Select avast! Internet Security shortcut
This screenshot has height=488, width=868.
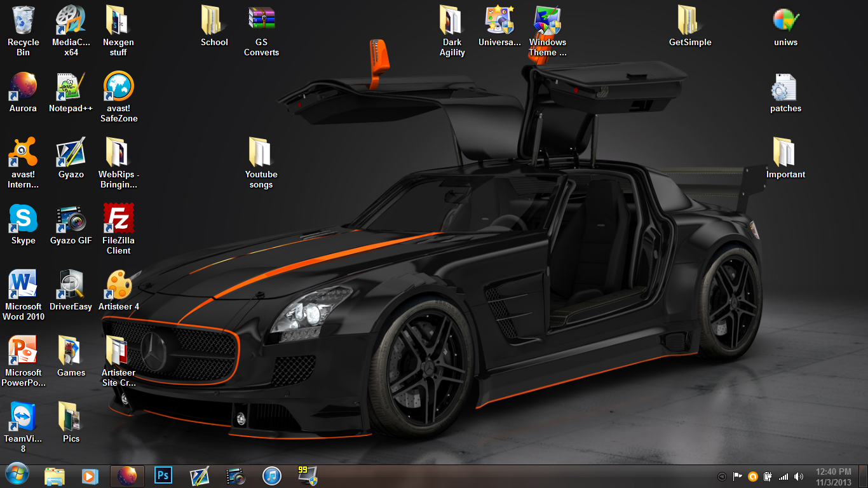tap(24, 162)
